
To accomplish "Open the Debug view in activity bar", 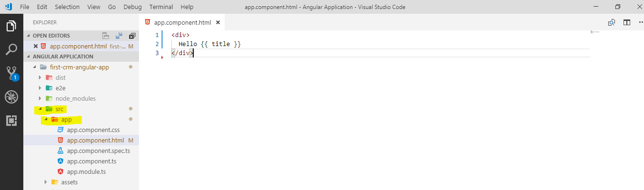I will click(11, 96).
